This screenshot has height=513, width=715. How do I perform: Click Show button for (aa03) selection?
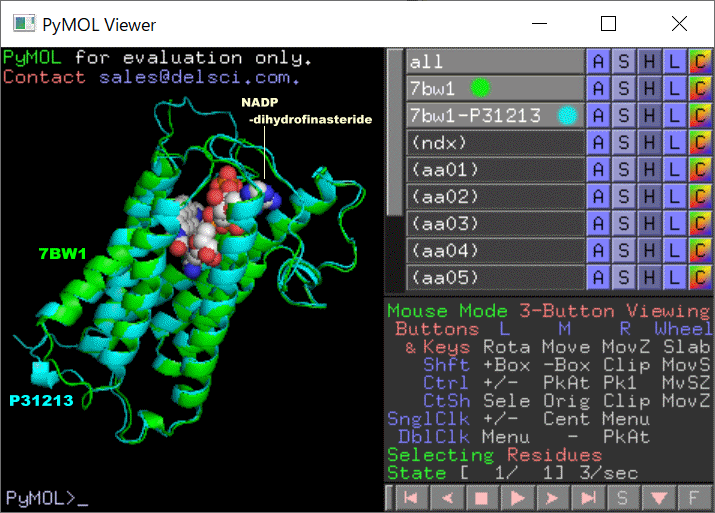[x=624, y=223]
